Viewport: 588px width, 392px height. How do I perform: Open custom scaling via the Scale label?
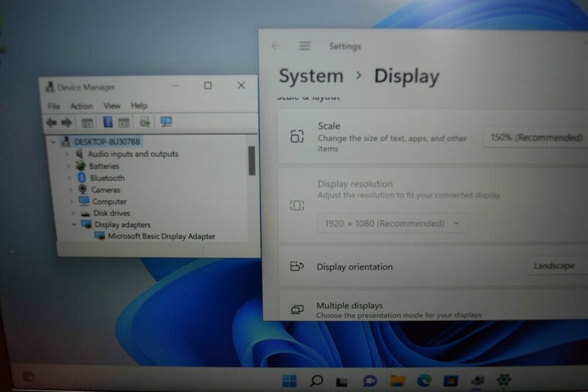329,126
